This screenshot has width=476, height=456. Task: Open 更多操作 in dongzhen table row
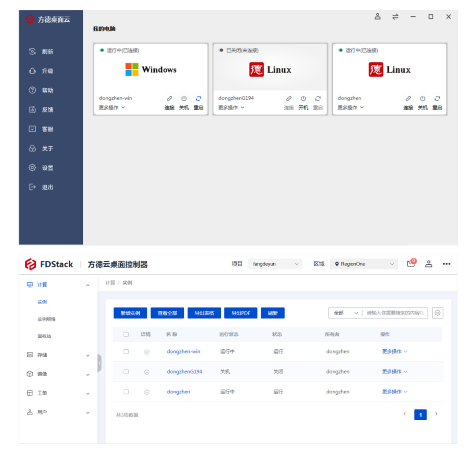(394, 392)
